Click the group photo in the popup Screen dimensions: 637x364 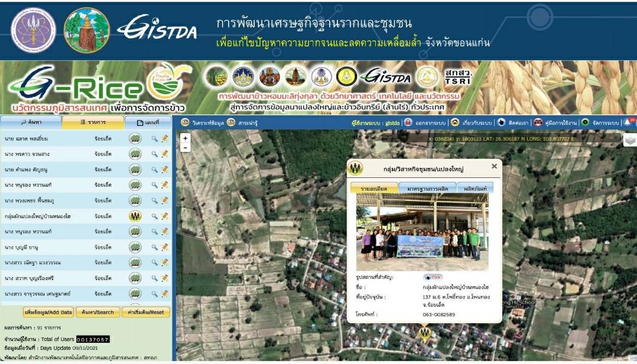(422, 232)
